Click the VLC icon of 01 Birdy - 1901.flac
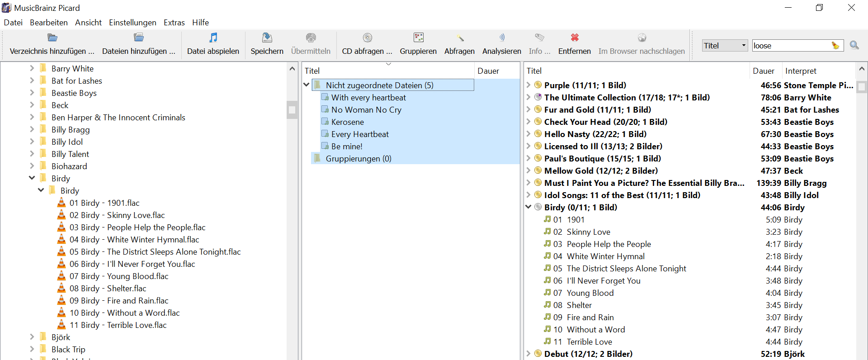868x360 pixels. point(61,203)
